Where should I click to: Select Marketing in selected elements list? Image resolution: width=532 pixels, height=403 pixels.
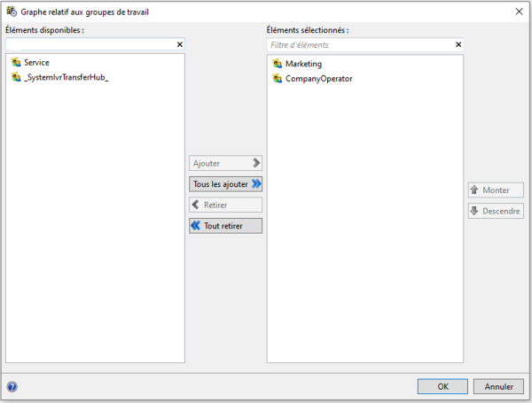pos(303,64)
